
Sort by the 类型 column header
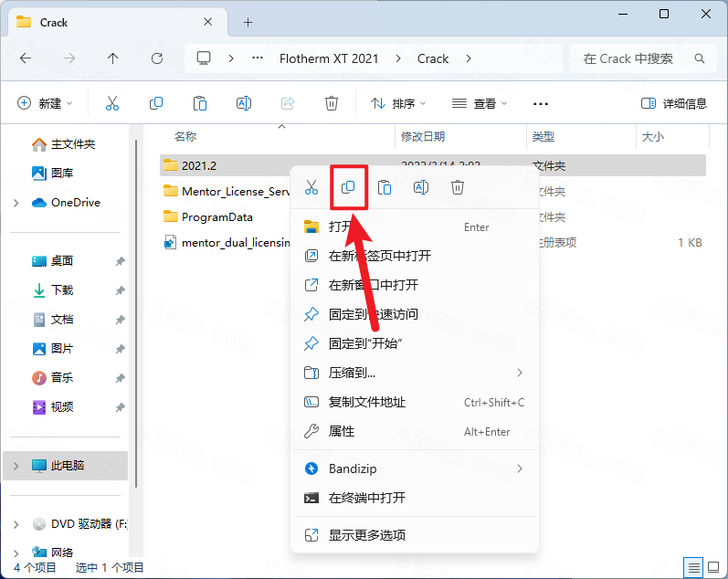543,136
